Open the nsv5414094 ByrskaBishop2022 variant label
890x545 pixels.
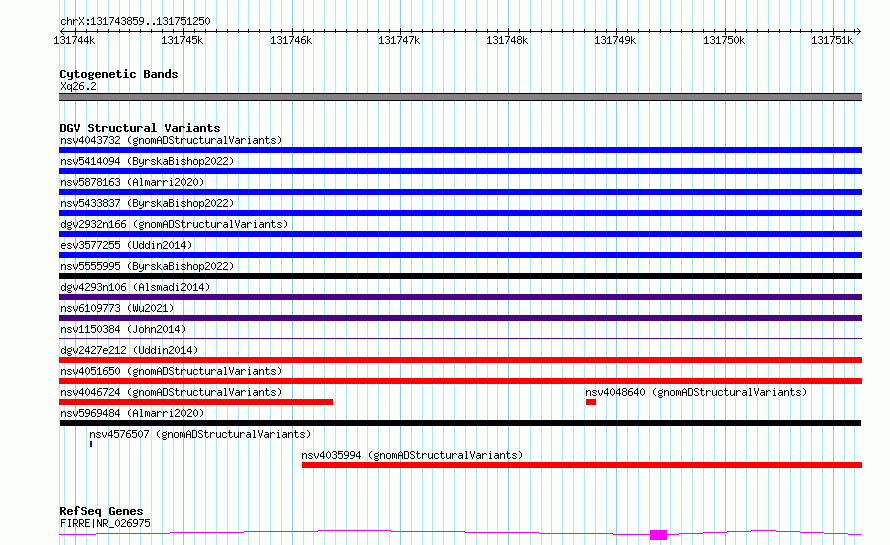pos(147,161)
